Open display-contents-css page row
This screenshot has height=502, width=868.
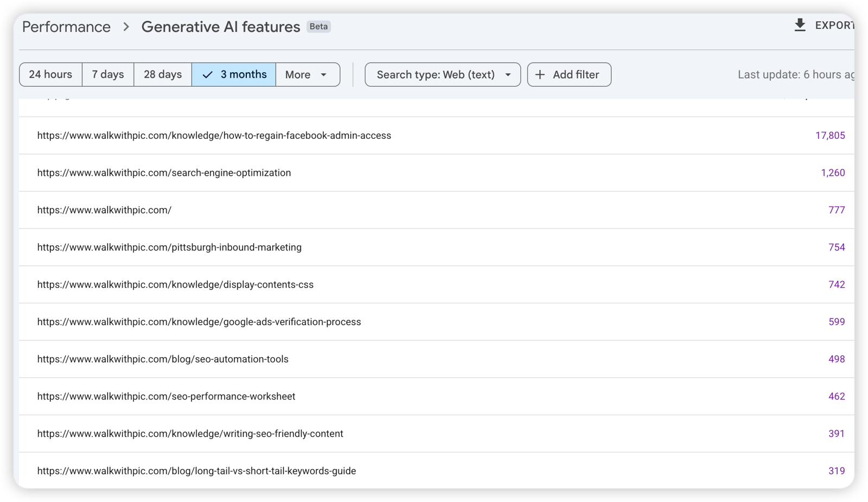pos(437,284)
